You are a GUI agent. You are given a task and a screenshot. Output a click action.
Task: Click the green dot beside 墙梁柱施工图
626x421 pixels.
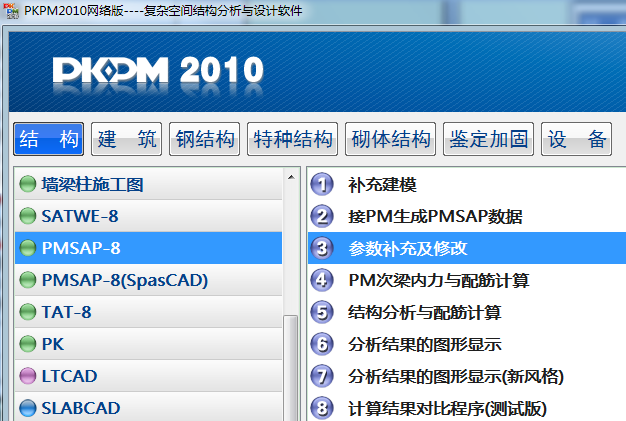tap(28, 184)
